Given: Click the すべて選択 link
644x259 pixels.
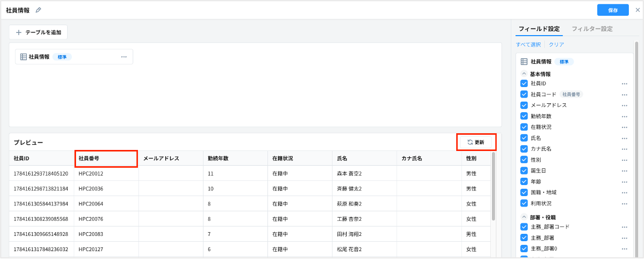Looking at the screenshot, I should [x=528, y=45].
